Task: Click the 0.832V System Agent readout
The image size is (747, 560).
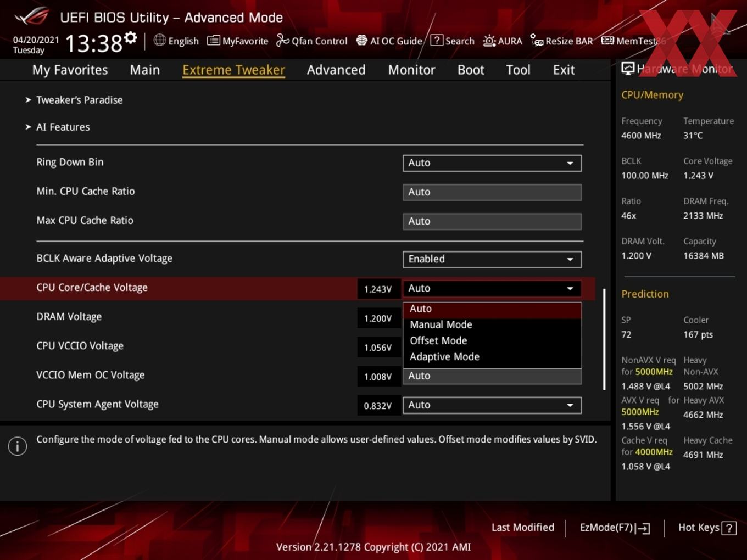Action: 378,406
